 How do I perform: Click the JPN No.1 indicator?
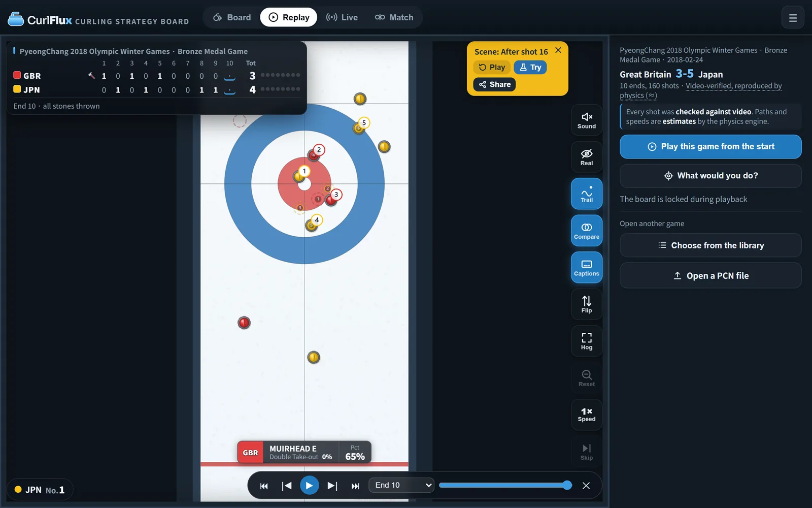[x=40, y=490]
